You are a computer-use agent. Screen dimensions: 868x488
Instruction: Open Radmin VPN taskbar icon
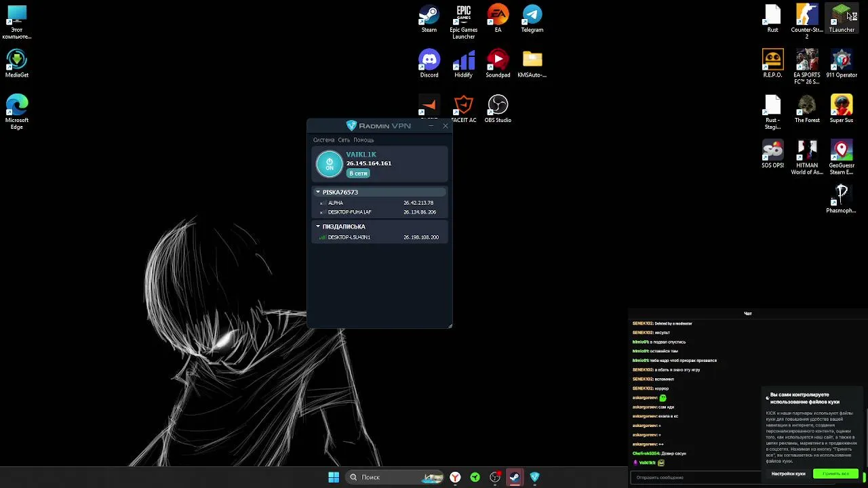(534, 477)
